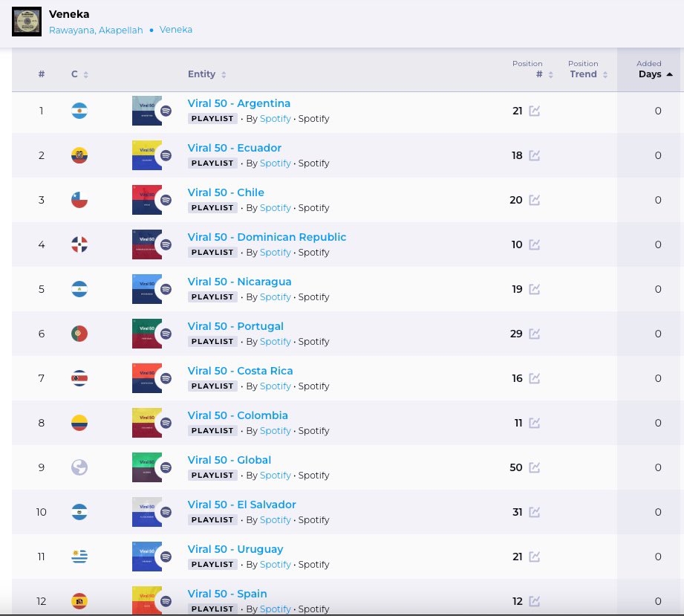
Task: Open position chart icon for Viral 50 - Ecuador
Action: coord(535,155)
